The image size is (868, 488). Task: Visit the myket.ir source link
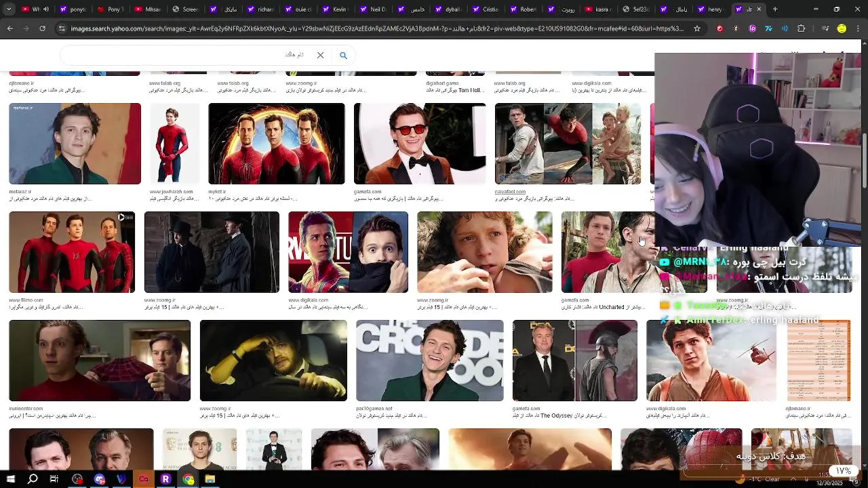pyautogui.click(x=217, y=192)
